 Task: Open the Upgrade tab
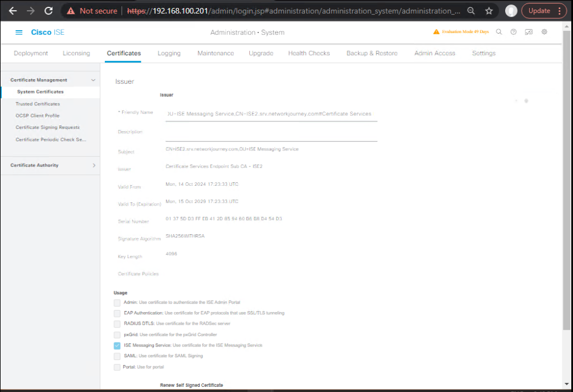click(261, 54)
